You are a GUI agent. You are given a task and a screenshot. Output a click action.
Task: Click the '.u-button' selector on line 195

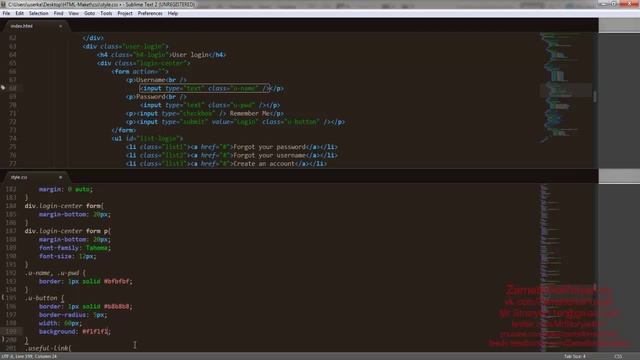pyautogui.click(x=41, y=298)
